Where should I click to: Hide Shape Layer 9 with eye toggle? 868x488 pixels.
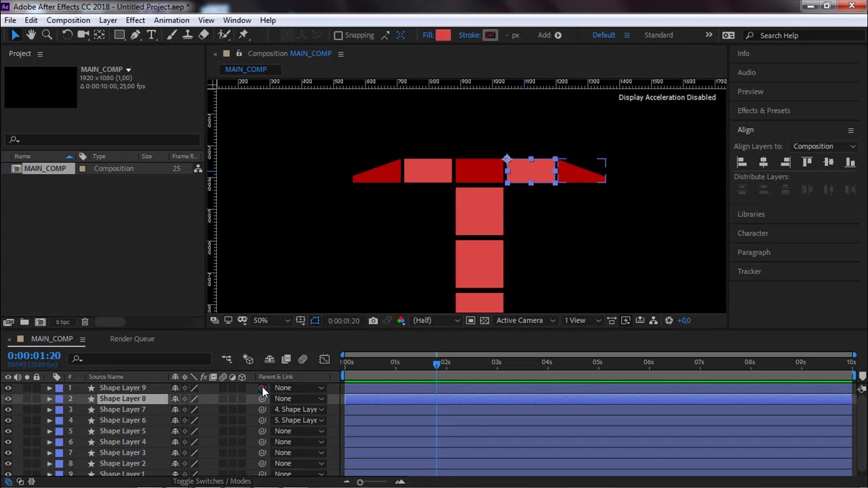click(8, 388)
